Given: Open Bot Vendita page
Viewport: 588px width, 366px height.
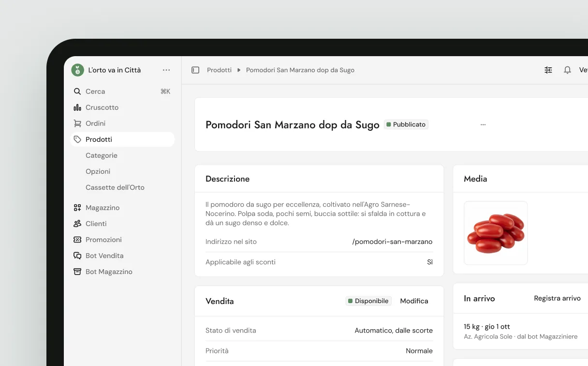Looking at the screenshot, I should [x=122, y=256].
